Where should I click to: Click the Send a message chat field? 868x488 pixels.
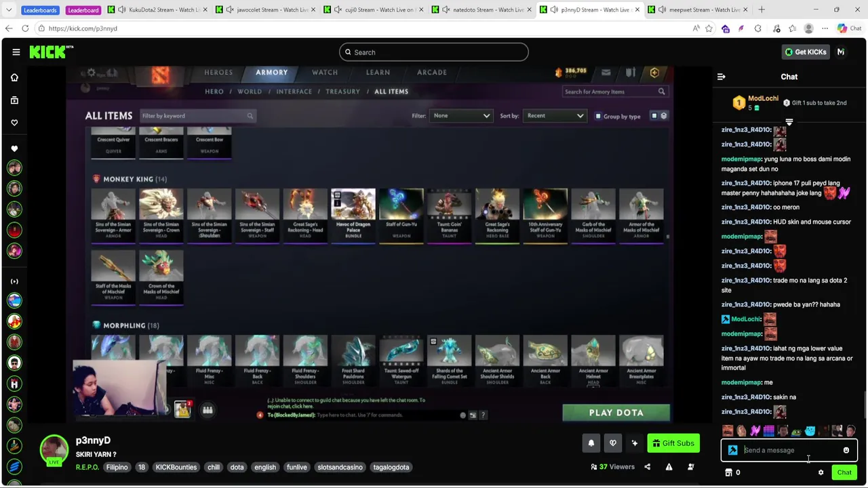pyautogui.click(x=790, y=450)
